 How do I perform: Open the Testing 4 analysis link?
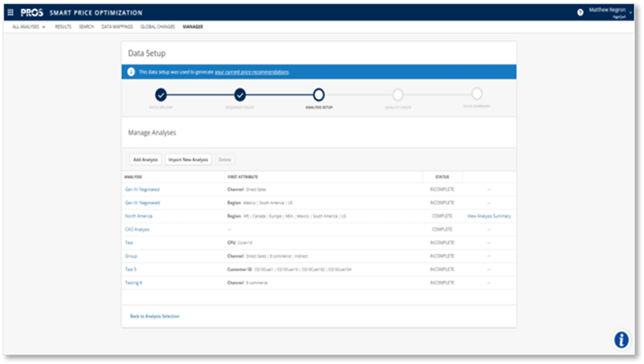tap(133, 283)
